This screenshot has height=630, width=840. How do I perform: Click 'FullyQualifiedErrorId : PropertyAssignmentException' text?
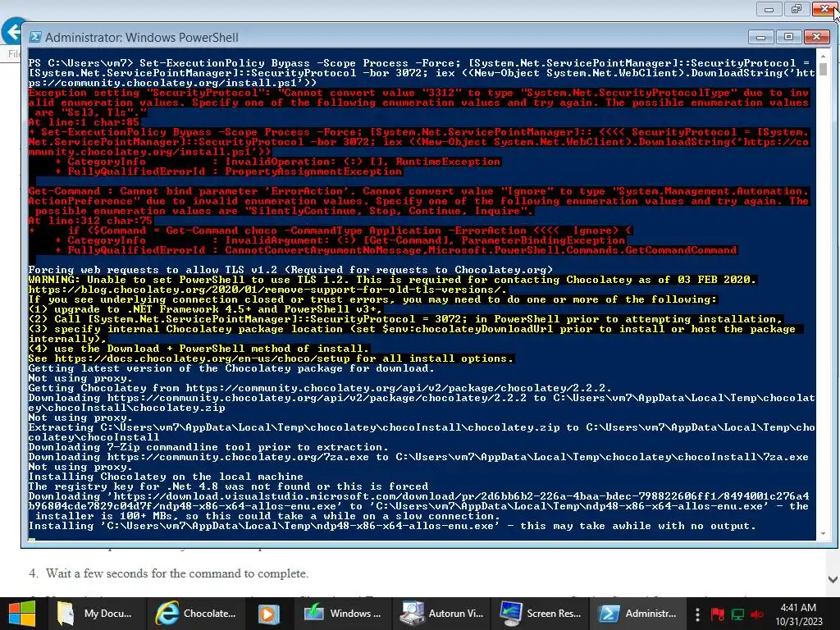(x=235, y=171)
